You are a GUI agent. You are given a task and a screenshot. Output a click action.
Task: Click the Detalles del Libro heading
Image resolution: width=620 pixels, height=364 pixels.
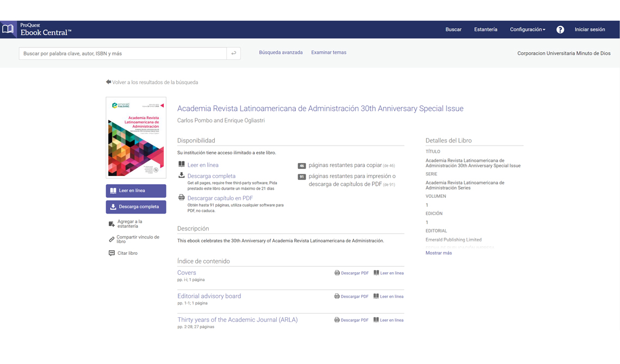(448, 141)
